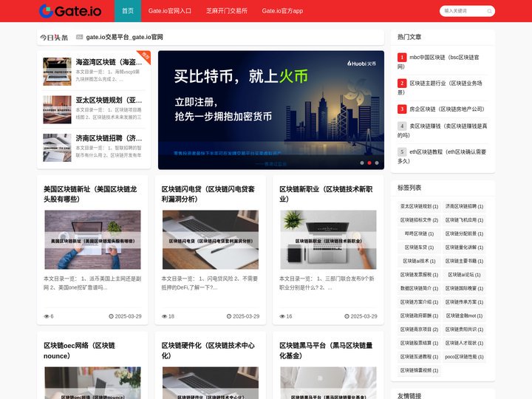Viewport: 532px width, 399px height.
Task: Open the 济南区块链招聘 article title
Action: [109, 138]
